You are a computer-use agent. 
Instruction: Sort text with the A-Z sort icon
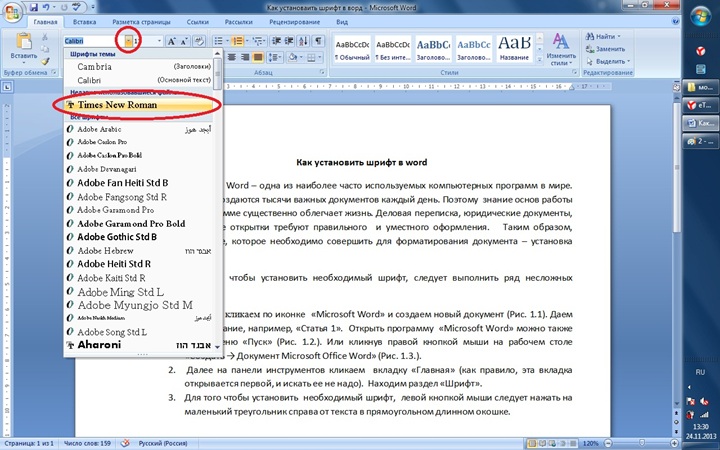point(304,41)
